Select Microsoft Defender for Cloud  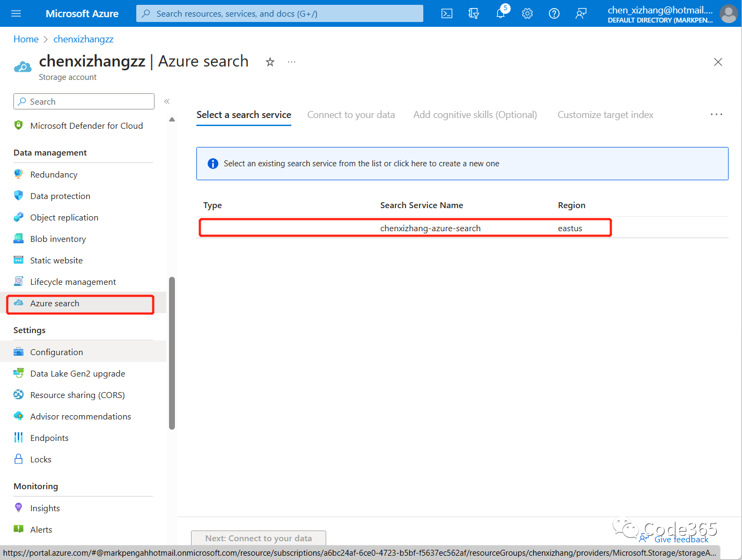point(87,125)
